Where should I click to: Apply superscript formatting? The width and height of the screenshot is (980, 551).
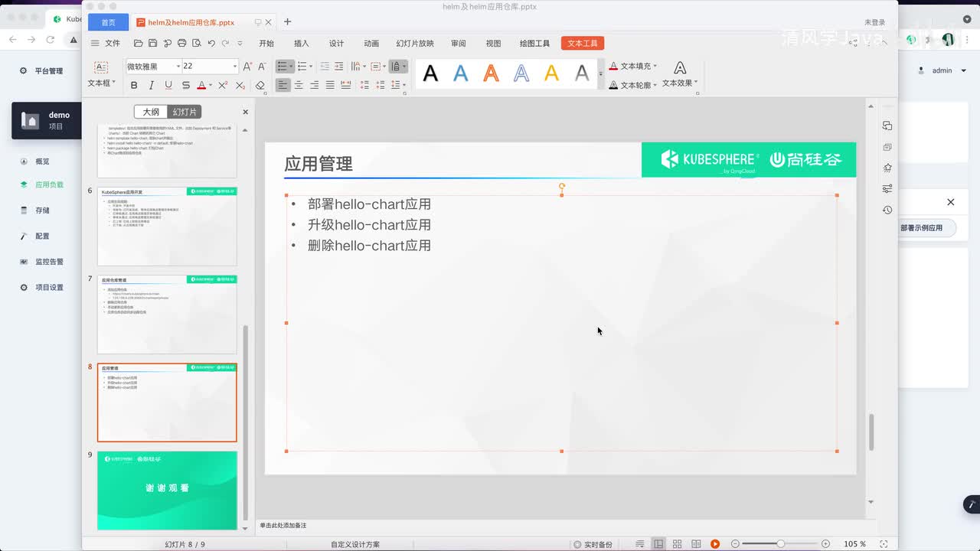(223, 85)
